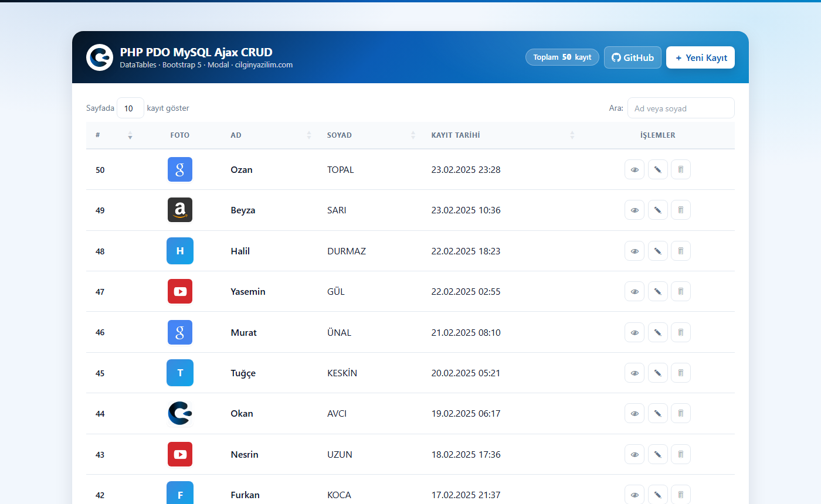
Task: Click record number 43
Action: point(100,454)
